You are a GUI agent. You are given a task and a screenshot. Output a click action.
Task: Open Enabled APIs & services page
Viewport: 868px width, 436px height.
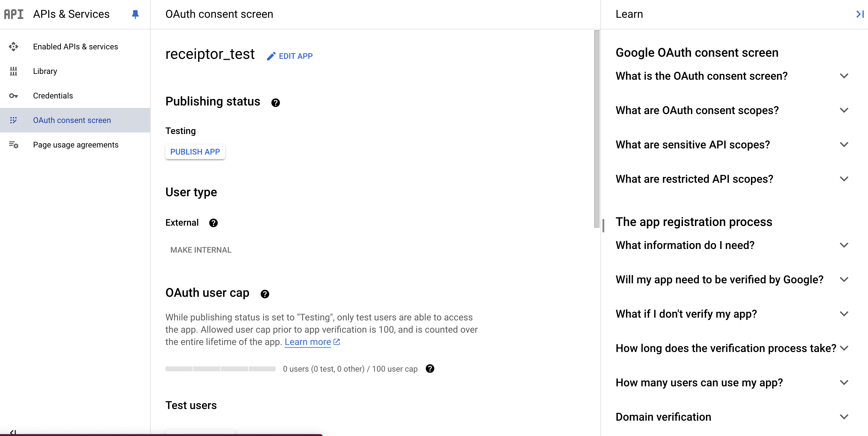(75, 47)
